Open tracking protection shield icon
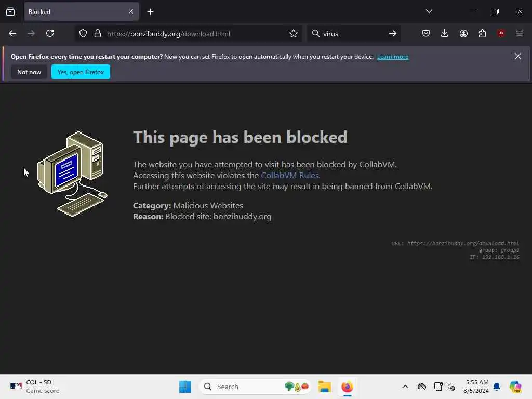This screenshot has height=399, width=532. click(x=83, y=34)
